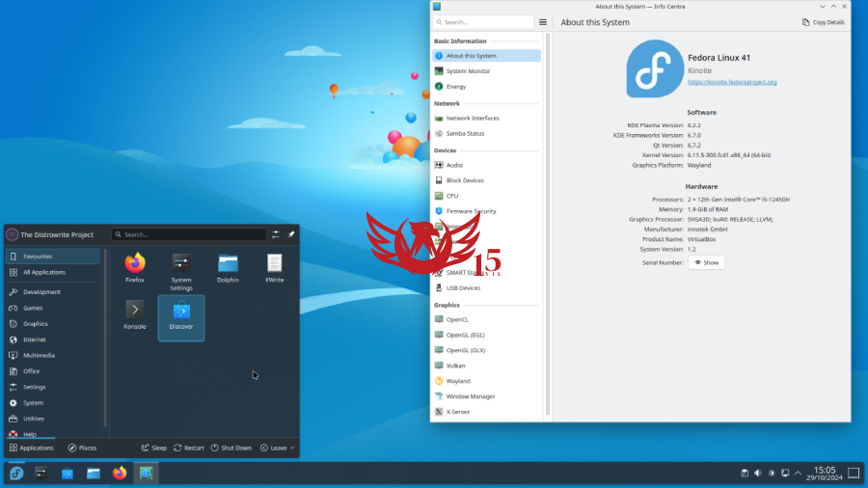Open the Development category
The height and width of the screenshot is (488, 868).
coord(53,291)
